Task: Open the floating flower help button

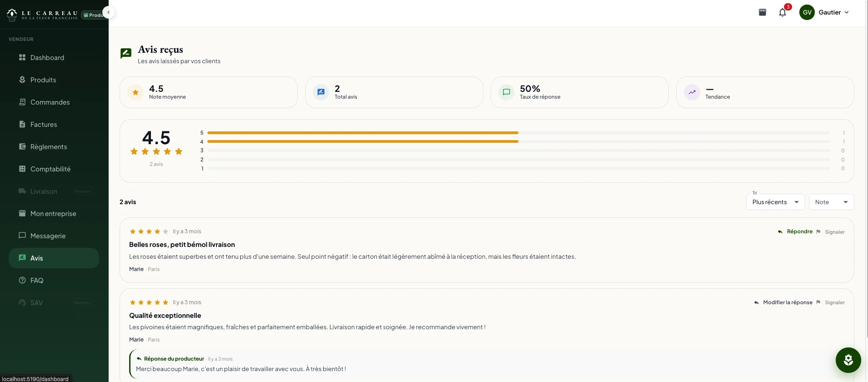Action: click(848, 360)
